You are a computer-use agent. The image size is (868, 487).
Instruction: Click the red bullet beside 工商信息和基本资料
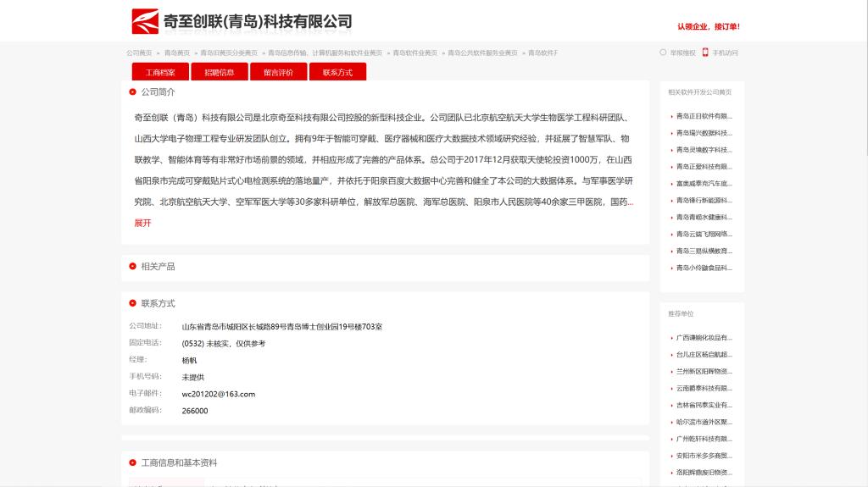(133, 463)
